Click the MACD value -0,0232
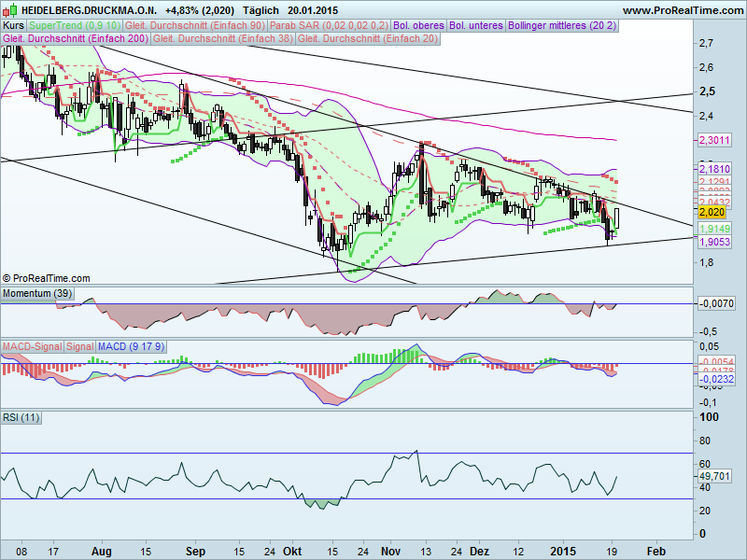This screenshot has width=747, height=560. click(716, 379)
